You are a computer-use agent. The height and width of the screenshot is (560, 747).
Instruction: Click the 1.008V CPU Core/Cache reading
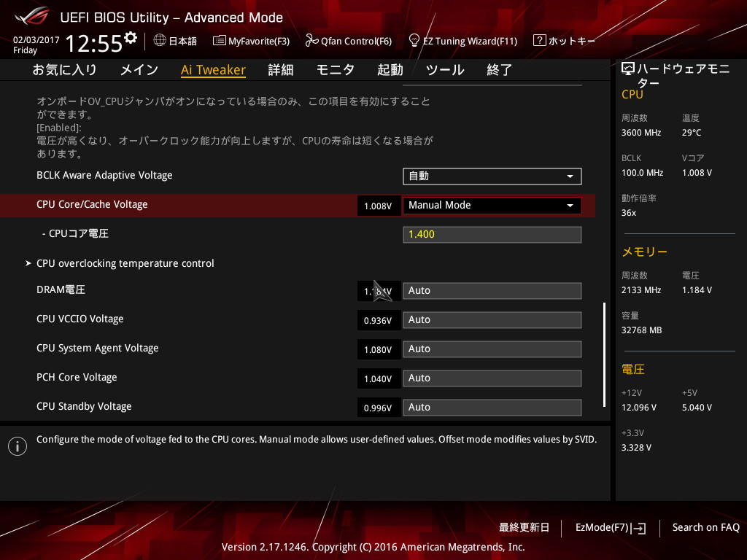tap(378, 206)
